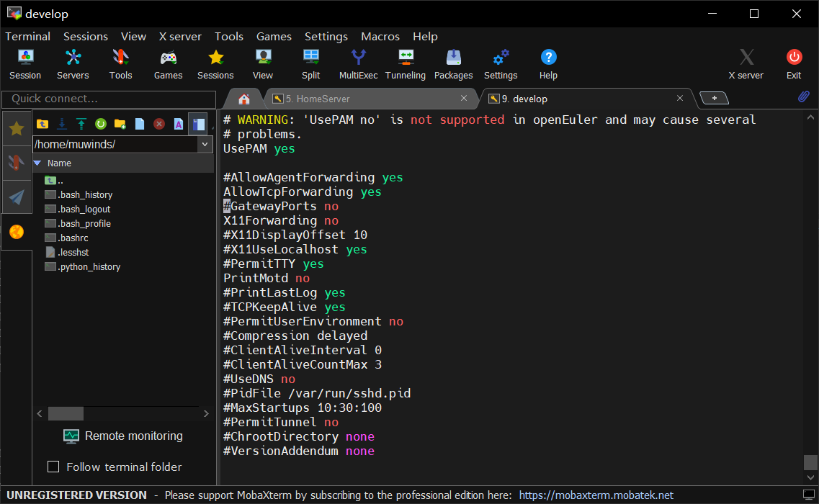Click the X server toolbar icon

pyautogui.click(x=746, y=63)
